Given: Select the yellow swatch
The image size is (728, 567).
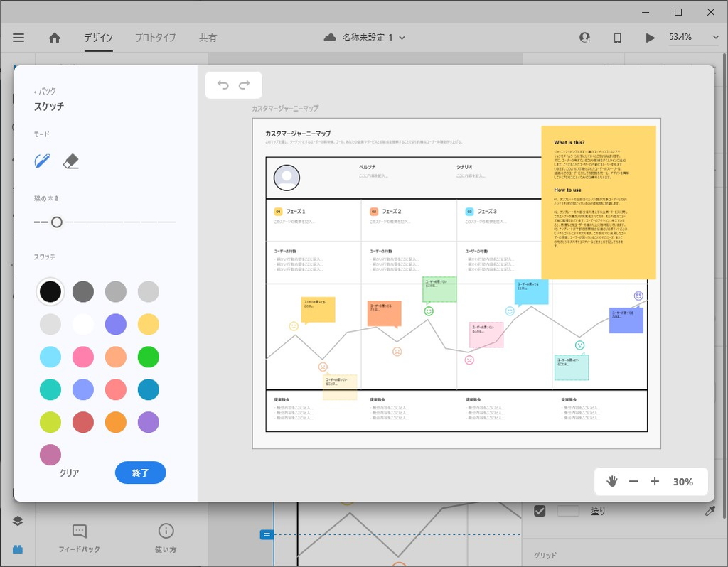Looking at the screenshot, I should 149,324.
